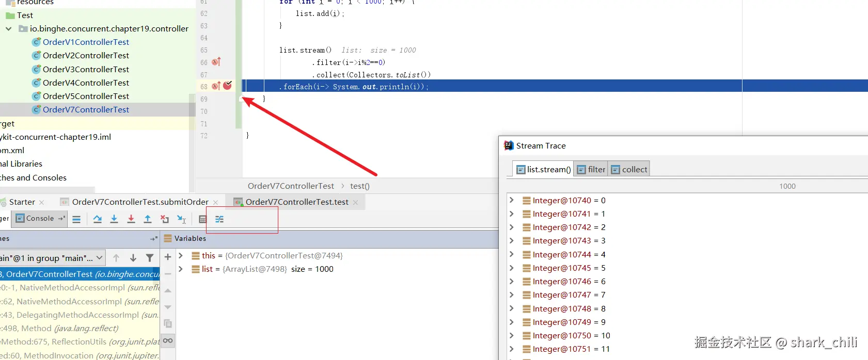Viewport: 868px width, 360px height.
Task: Click the Variables panel header icon
Action: [168, 238]
